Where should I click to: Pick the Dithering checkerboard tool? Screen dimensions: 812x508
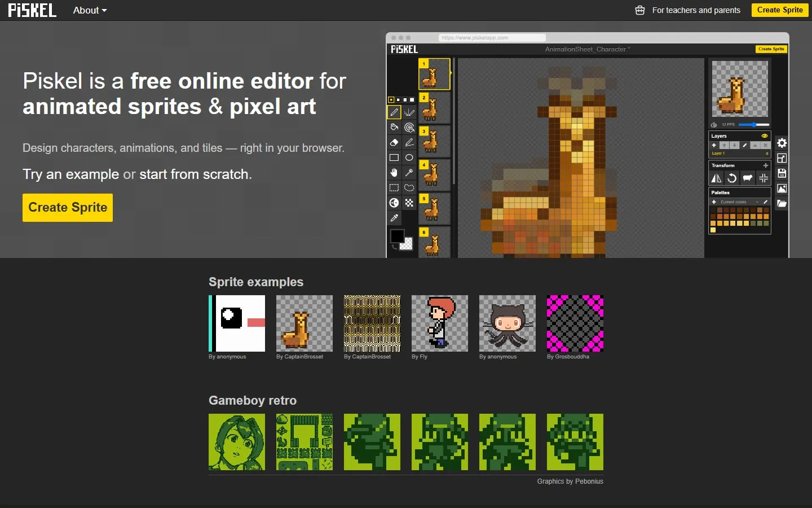click(x=409, y=203)
